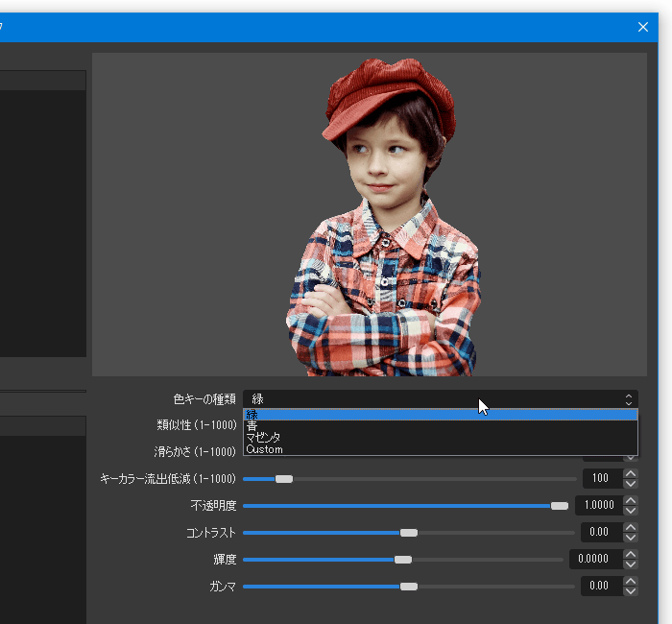Increase ガンマ value with up arrow
This screenshot has width=672, height=624.
click(x=631, y=581)
